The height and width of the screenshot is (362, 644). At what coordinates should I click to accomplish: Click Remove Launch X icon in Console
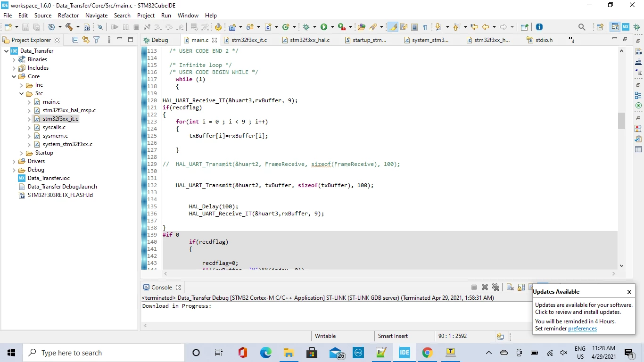click(485, 287)
